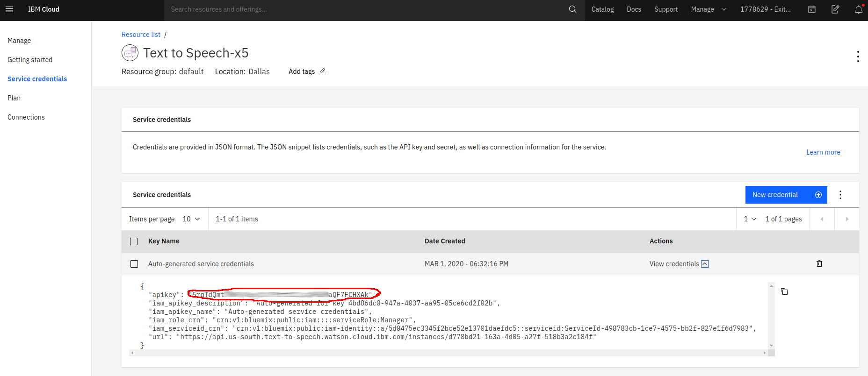Expand the Manage dropdown in header
The height and width of the screenshot is (376, 868).
pos(709,9)
